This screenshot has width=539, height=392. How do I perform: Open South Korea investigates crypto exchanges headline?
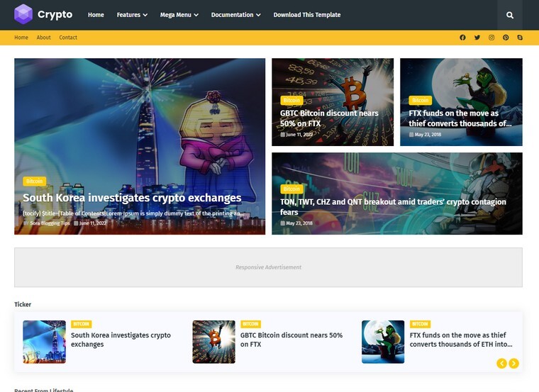click(132, 198)
